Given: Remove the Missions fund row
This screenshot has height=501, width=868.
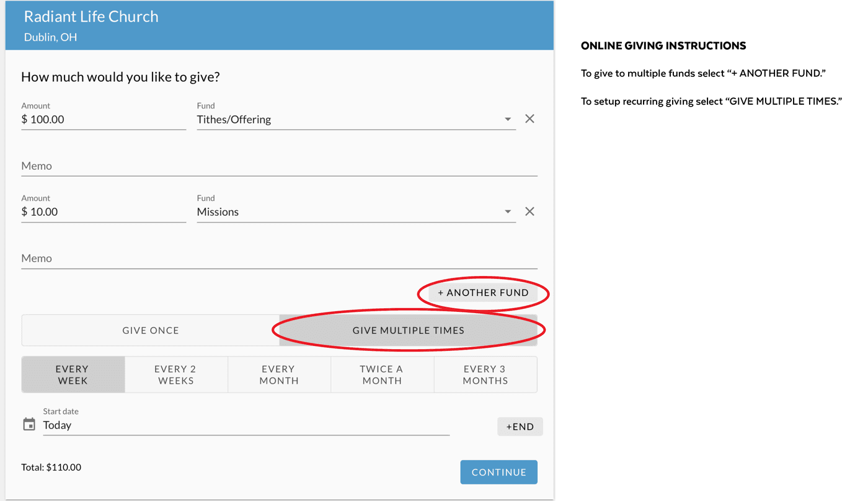Looking at the screenshot, I should pyautogui.click(x=529, y=211).
